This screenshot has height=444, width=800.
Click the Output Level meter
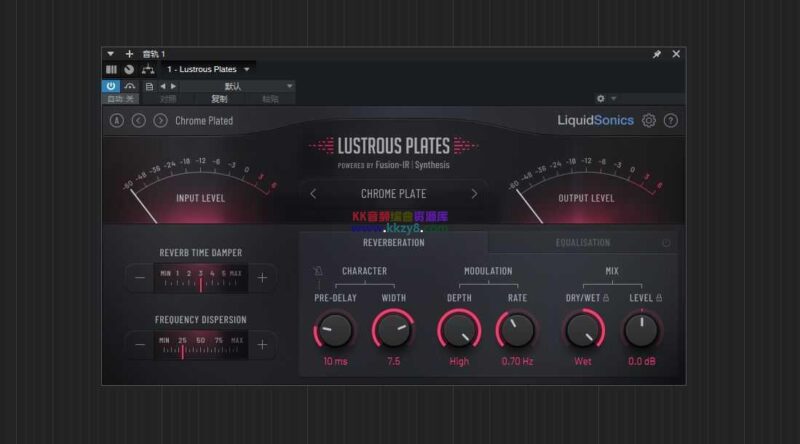coord(586,189)
